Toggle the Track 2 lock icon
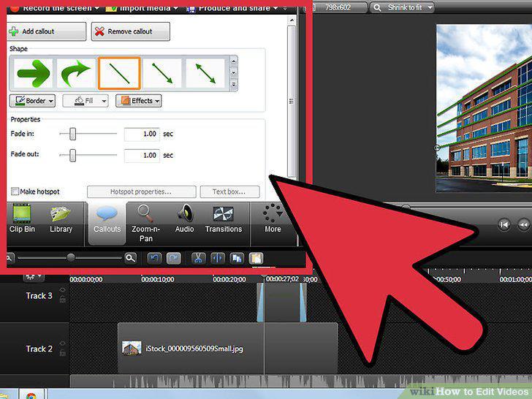 click(x=62, y=353)
